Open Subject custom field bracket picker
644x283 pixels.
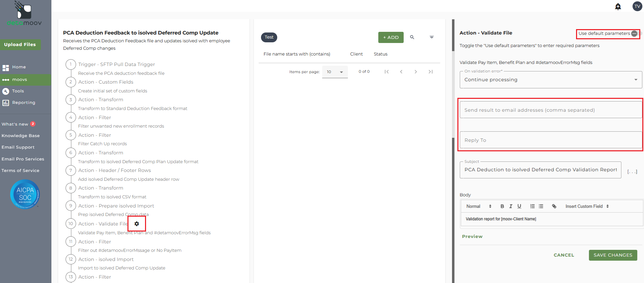(632, 172)
